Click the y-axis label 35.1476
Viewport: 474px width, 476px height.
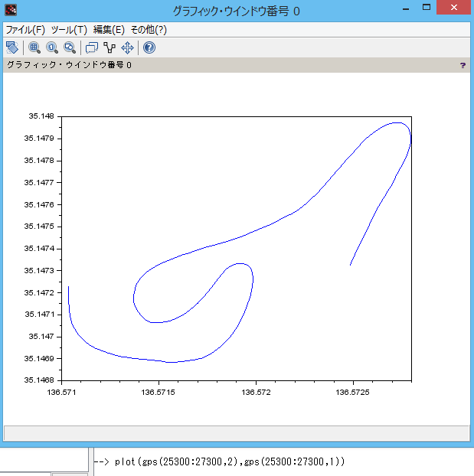click(39, 204)
